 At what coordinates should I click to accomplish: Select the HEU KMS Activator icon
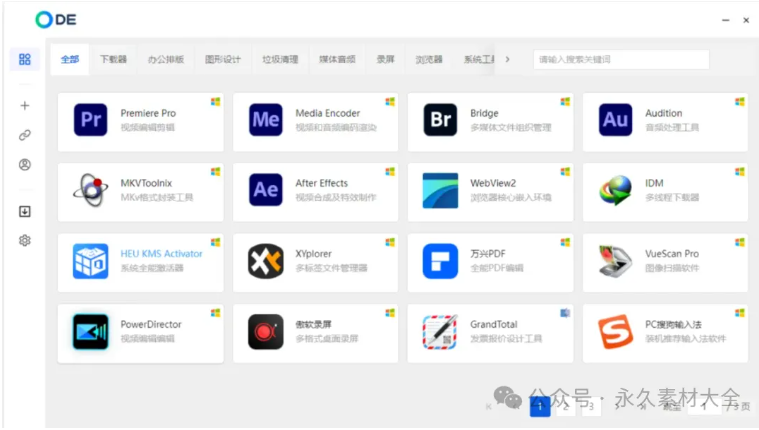click(91, 261)
